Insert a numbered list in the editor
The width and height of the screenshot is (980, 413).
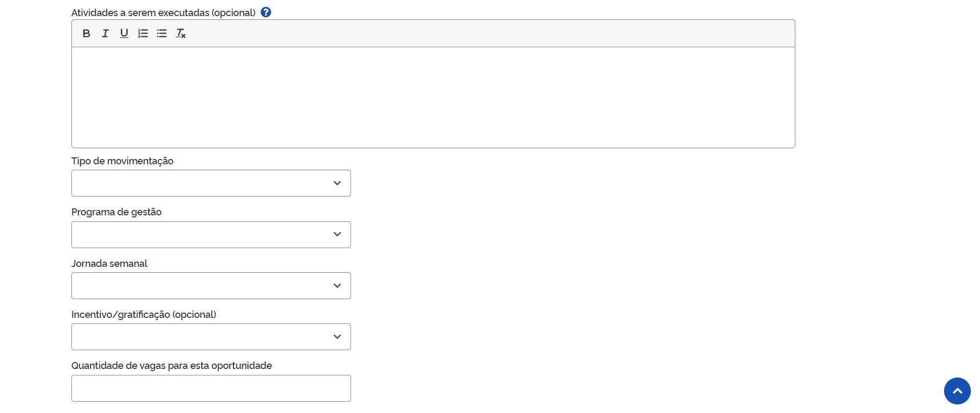tap(143, 33)
